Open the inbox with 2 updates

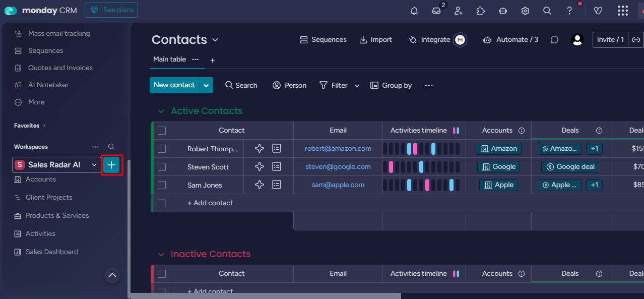(436, 11)
